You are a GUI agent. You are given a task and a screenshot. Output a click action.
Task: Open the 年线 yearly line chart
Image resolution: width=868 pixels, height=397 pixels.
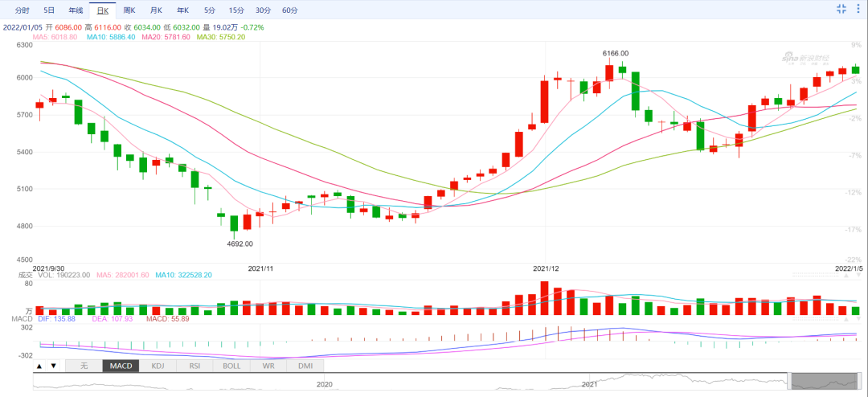pyautogui.click(x=76, y=10)
